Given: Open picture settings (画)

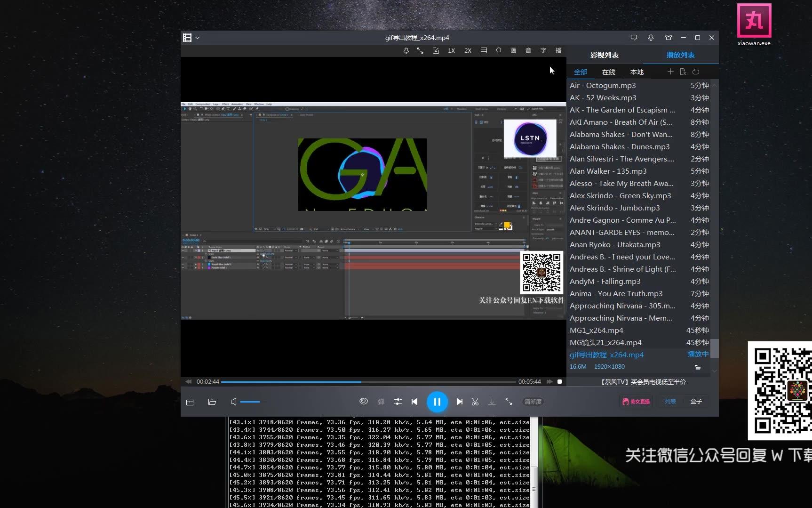Looking at the screenshot, I should tap(513, 51).
